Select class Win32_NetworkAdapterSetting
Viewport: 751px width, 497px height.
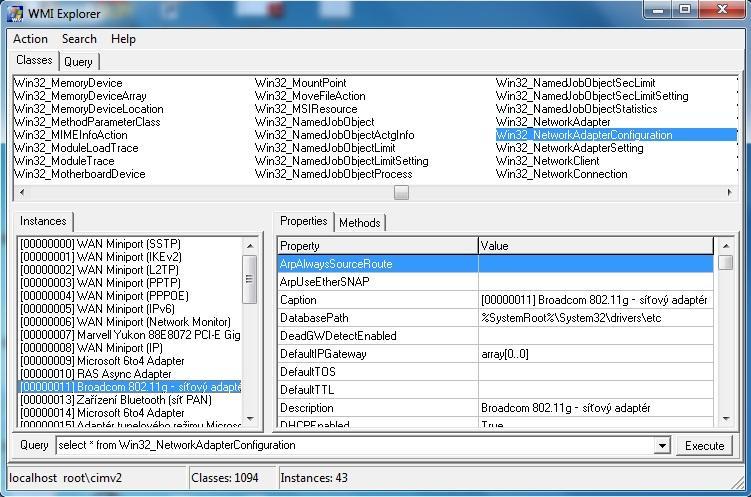click(569, 148)
